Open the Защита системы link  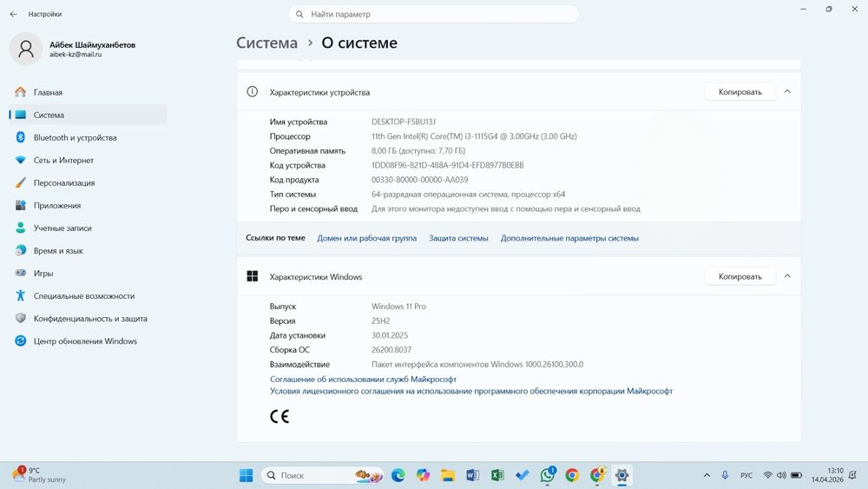(458, 238)
